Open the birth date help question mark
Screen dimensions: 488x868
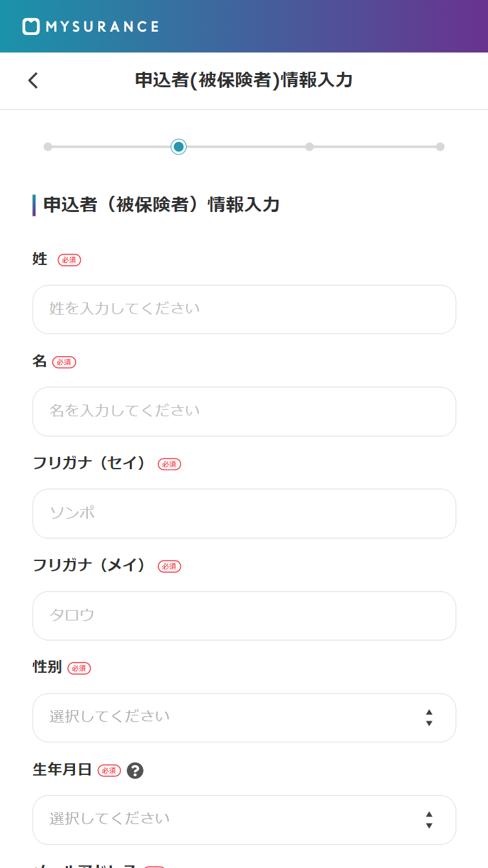tap(135, 770)
